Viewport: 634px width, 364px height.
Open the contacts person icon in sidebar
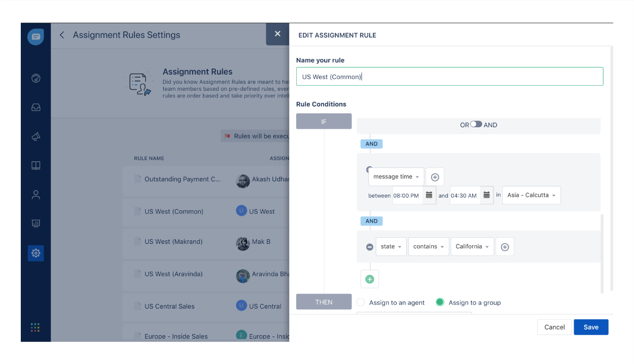click(36, 195)
